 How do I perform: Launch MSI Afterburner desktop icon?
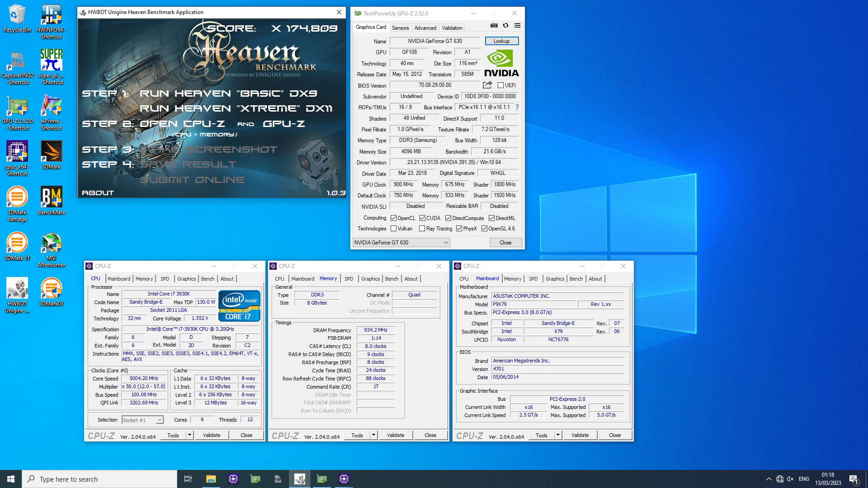tap(51, 250)
